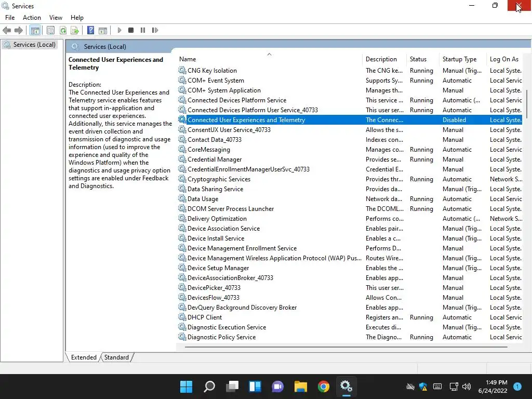Click the horizontal scrollbar of services list
The image size is (532, 399).
(x=346, y=347)
